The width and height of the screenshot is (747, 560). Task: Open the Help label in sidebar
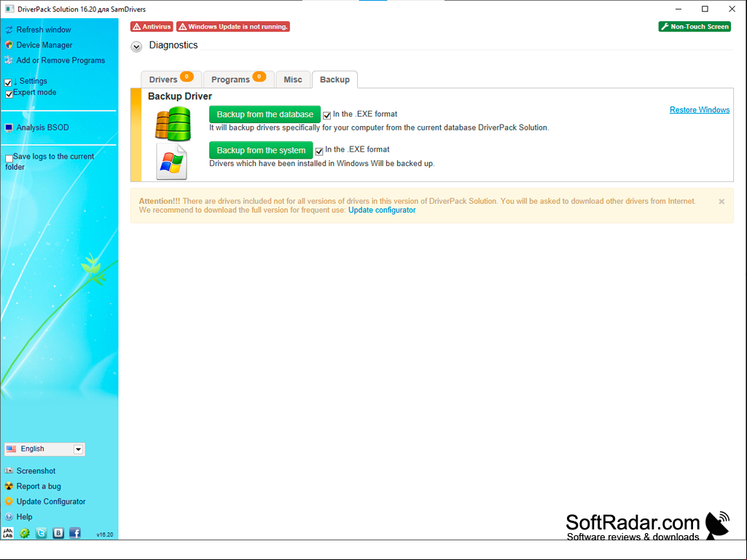pos(24,516)
